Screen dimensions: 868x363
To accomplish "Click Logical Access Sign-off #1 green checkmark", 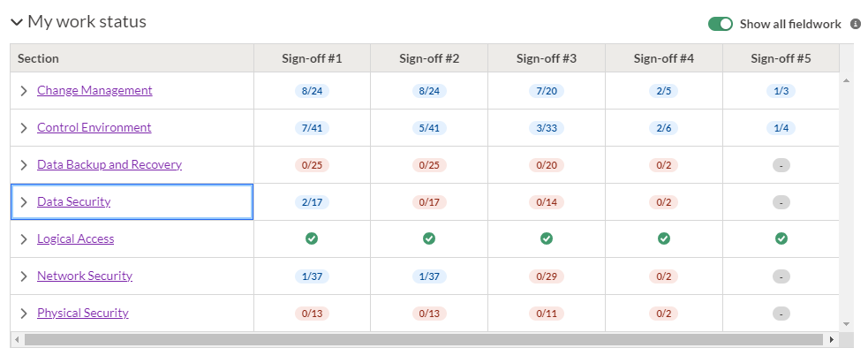I will pos(312,238).
